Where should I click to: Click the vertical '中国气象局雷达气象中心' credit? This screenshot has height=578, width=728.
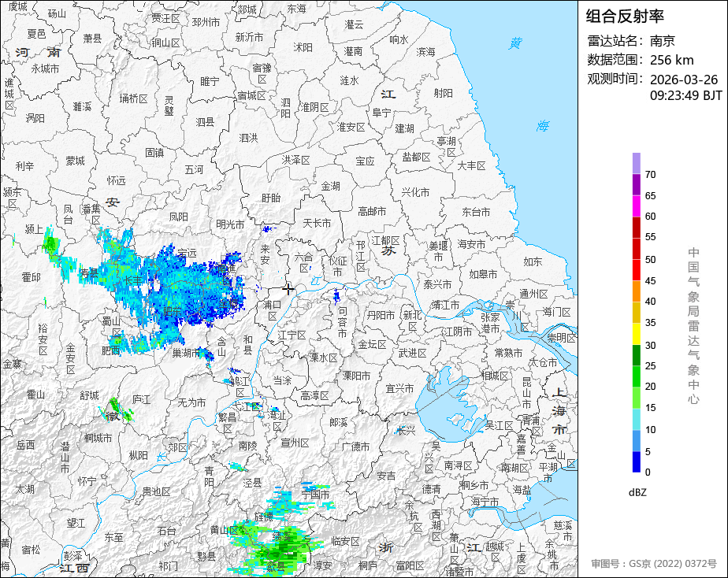693,326
